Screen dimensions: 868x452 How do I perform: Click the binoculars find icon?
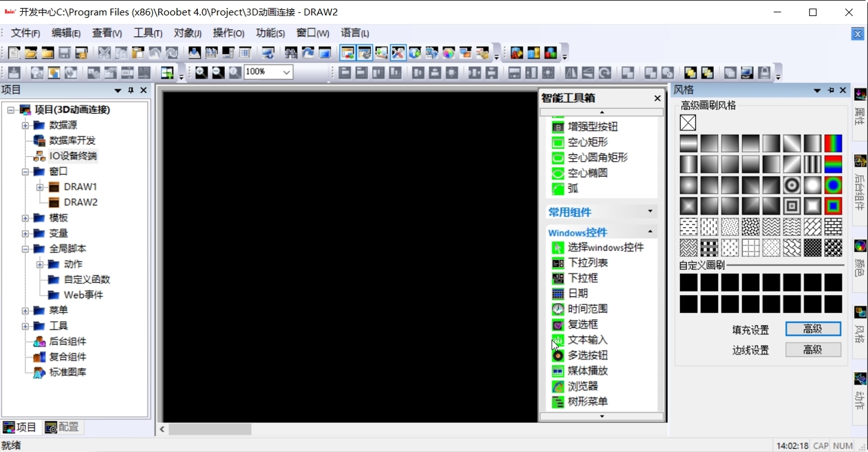coord(291,53)
